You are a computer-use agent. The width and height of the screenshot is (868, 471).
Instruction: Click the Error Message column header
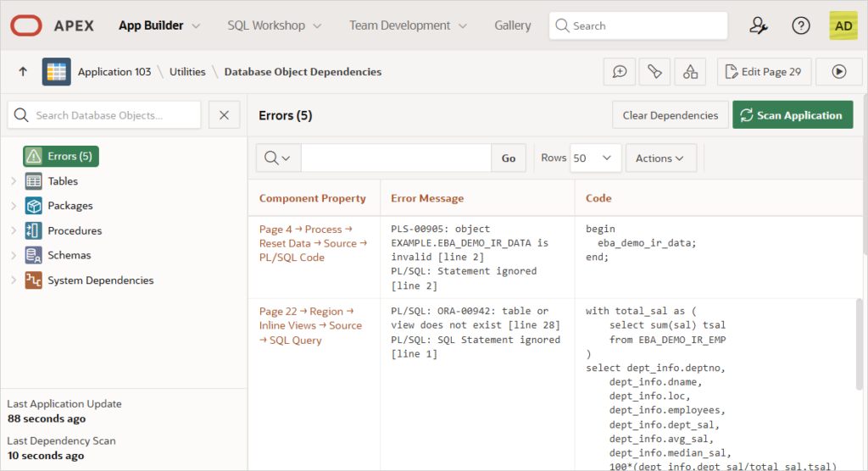tap(427, 198)
